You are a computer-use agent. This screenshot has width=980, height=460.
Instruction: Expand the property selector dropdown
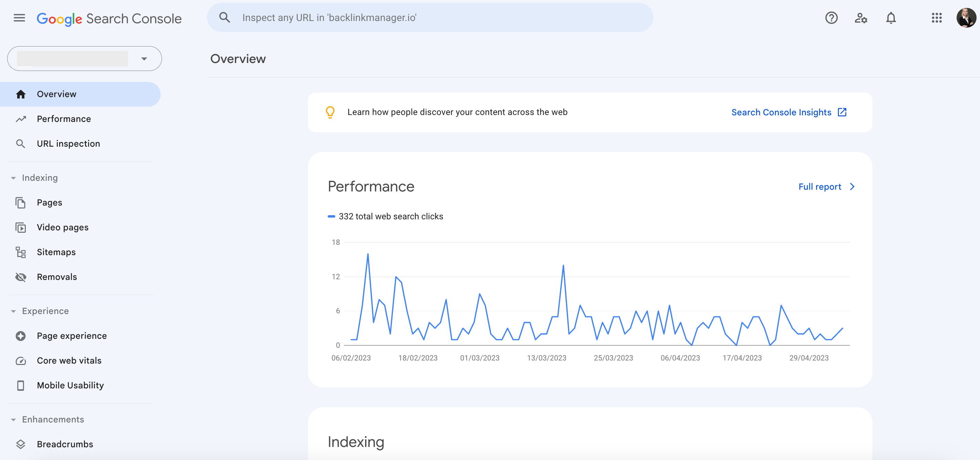(144, 58)
